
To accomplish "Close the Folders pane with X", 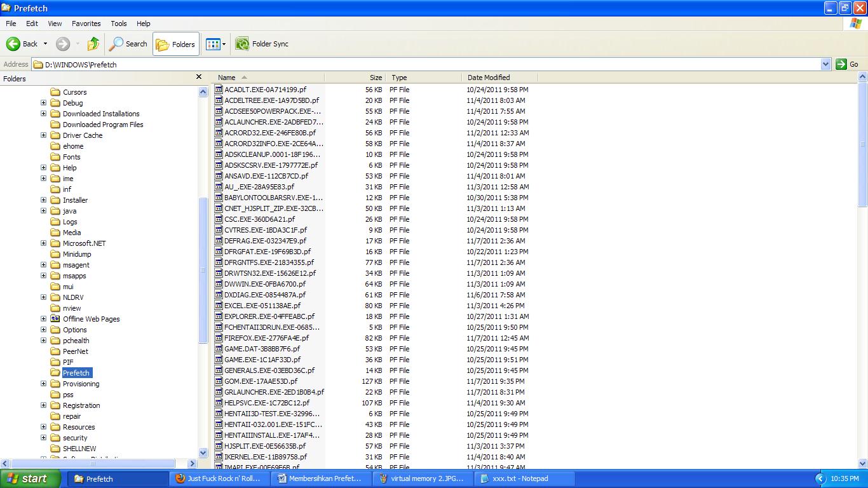I will click(x=198, y=77).
